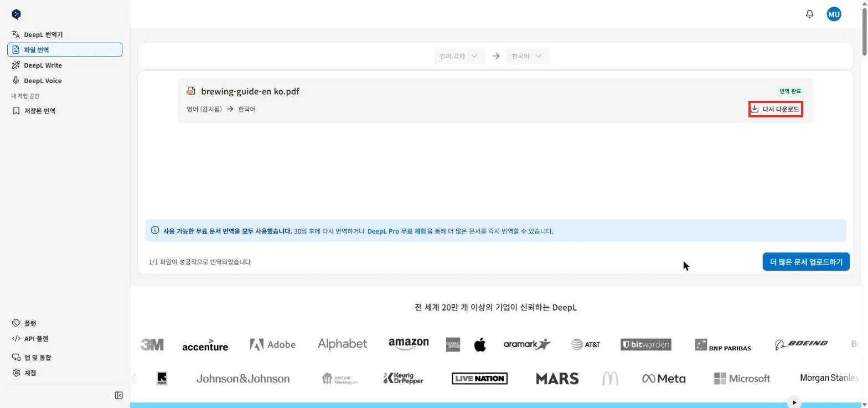Select 파일 번역 sidebar item
The width and height of the screenshot is (868, 408).
point(65,50)
